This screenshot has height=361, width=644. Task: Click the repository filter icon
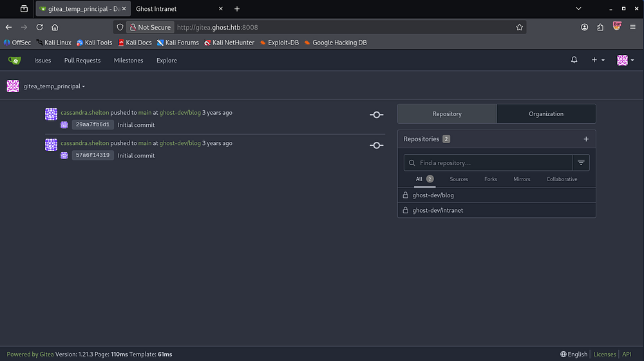coord(581,163)
